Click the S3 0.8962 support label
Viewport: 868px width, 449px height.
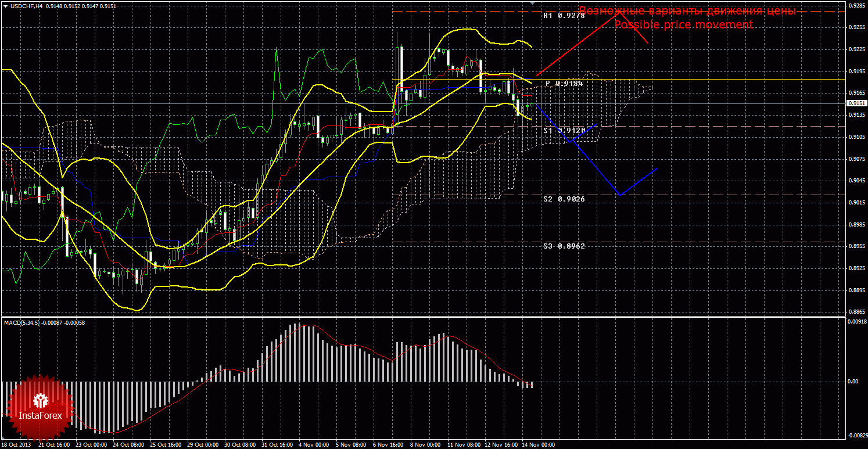pos(564,246)
